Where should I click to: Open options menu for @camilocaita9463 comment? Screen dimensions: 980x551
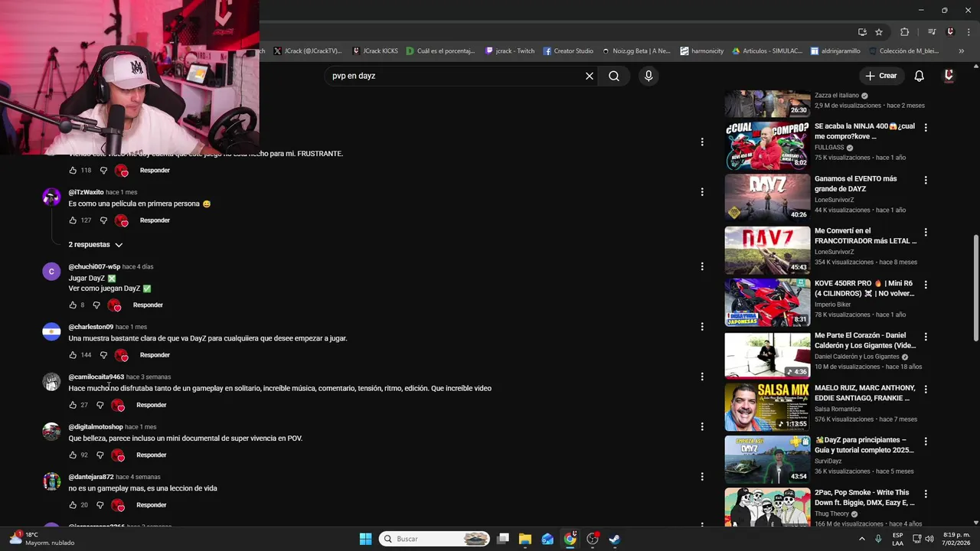tap(701, 377)
